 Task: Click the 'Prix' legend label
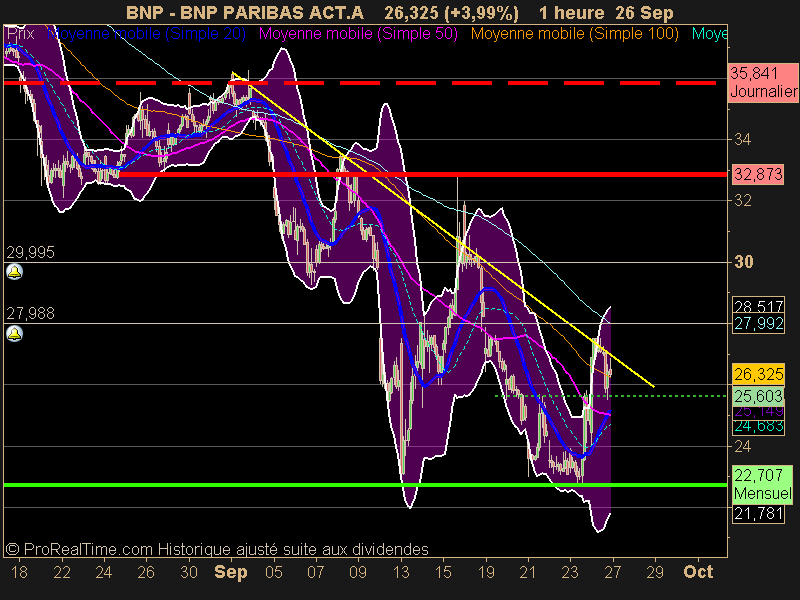[x=20, y=34]
